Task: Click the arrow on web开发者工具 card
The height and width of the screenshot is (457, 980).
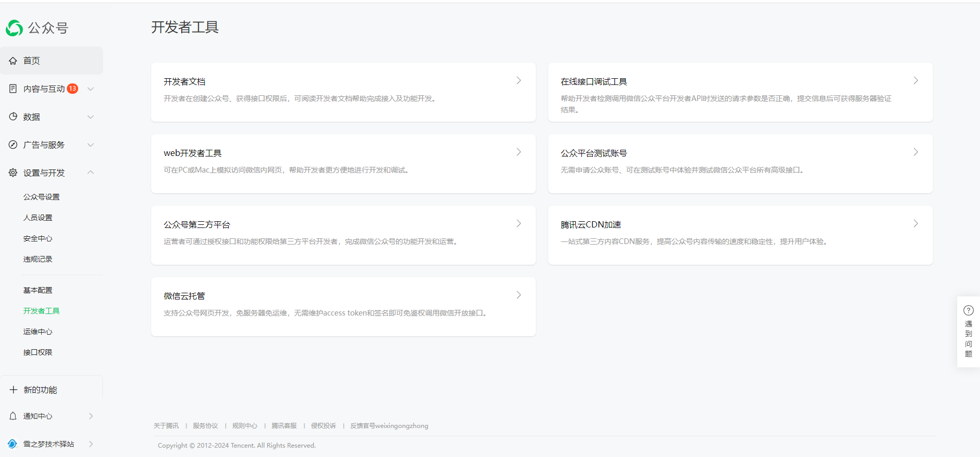Action: click(x=519, y=152)
